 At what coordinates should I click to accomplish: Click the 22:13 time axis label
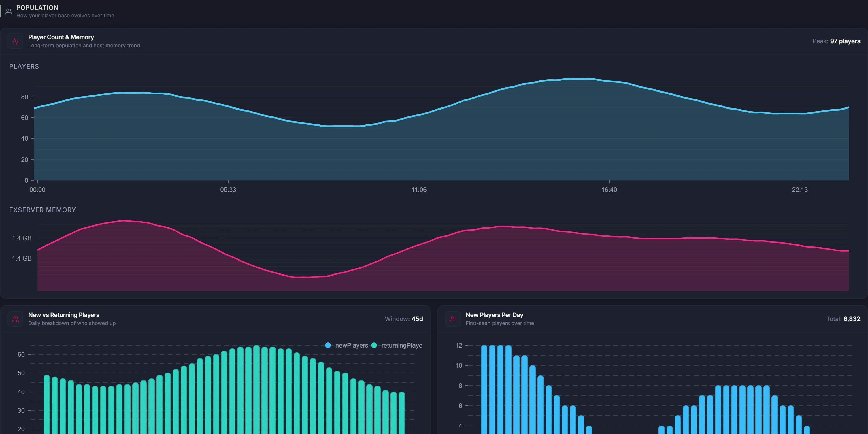click(800, 190)
